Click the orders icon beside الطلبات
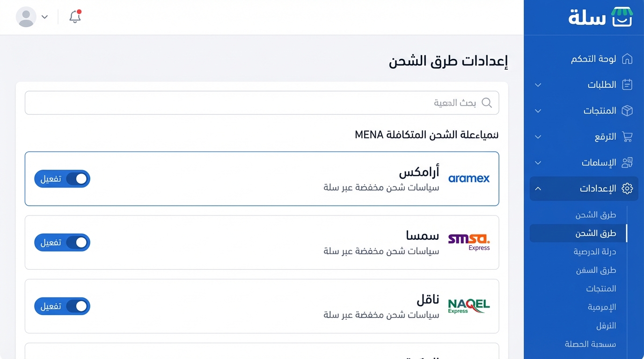 click(627, 85)
